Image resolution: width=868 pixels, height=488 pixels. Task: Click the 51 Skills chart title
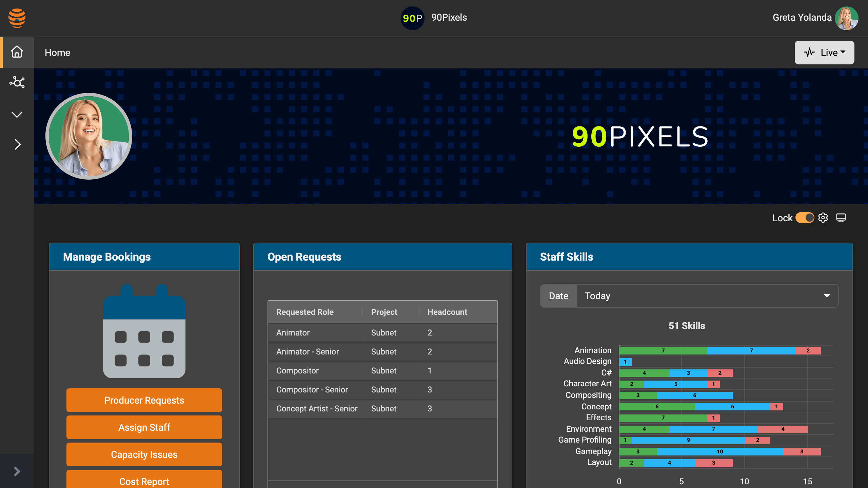[x=687, y=326]
